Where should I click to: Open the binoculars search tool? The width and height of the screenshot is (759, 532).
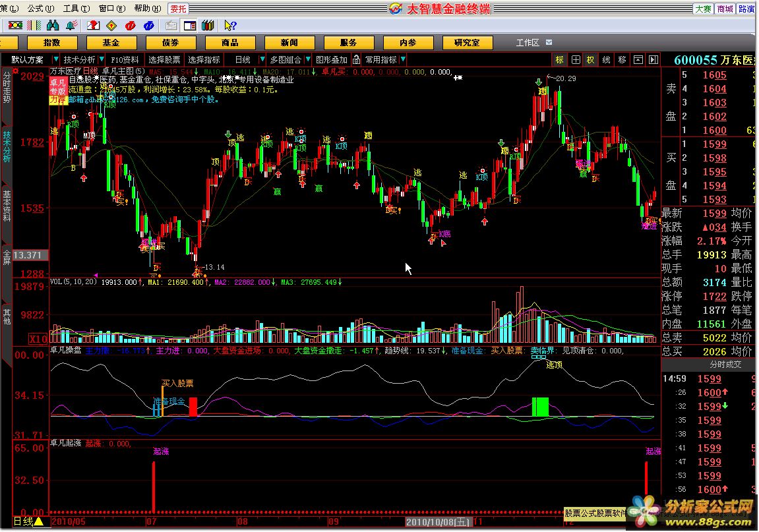(53, 25)
